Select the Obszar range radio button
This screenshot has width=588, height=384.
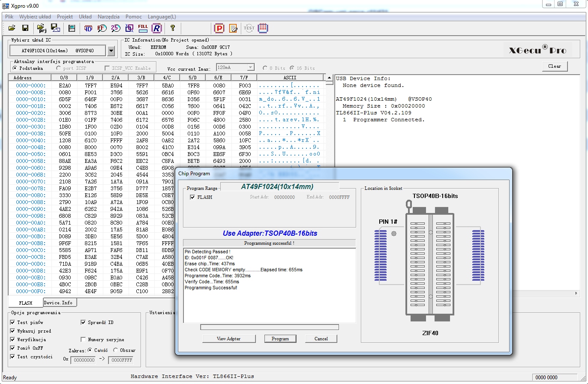tap(116, 350)
